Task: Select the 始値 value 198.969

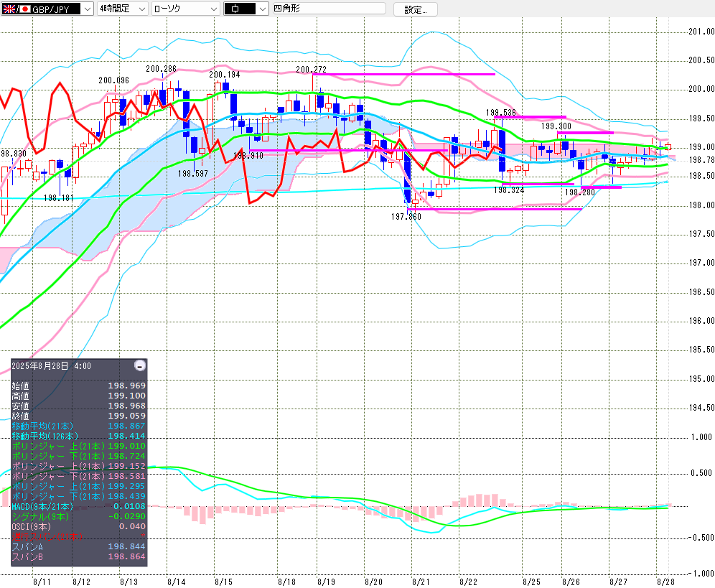Action: 127,386
